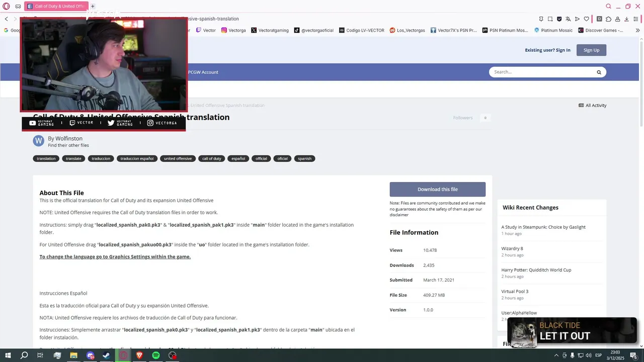
Task: Open the Los_Vectorgas bookmark
Action: coord(407,30)
